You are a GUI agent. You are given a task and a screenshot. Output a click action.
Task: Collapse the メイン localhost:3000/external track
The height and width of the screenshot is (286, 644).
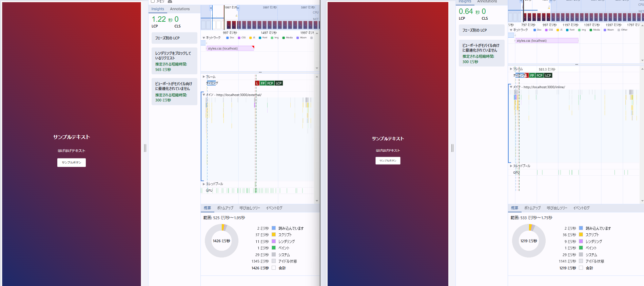click(x=203, y=95)
